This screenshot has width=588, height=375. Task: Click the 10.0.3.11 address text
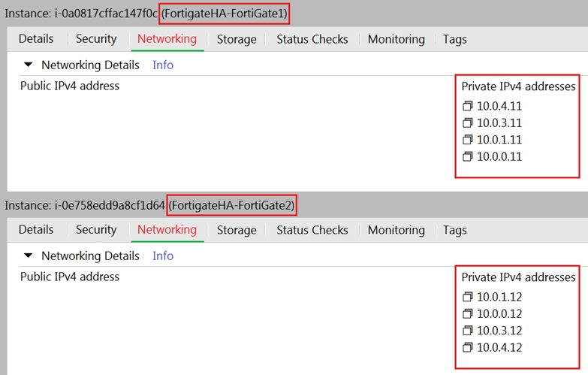pyautogui.click(x=499, y=123)
